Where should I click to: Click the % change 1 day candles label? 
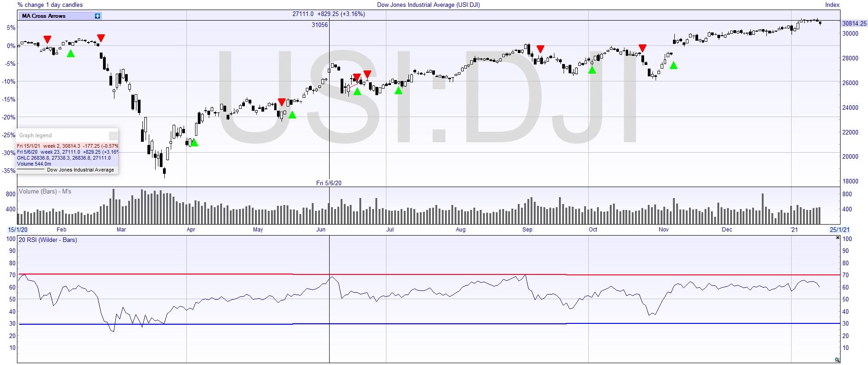pyautogui.click(x=50, y=5)
